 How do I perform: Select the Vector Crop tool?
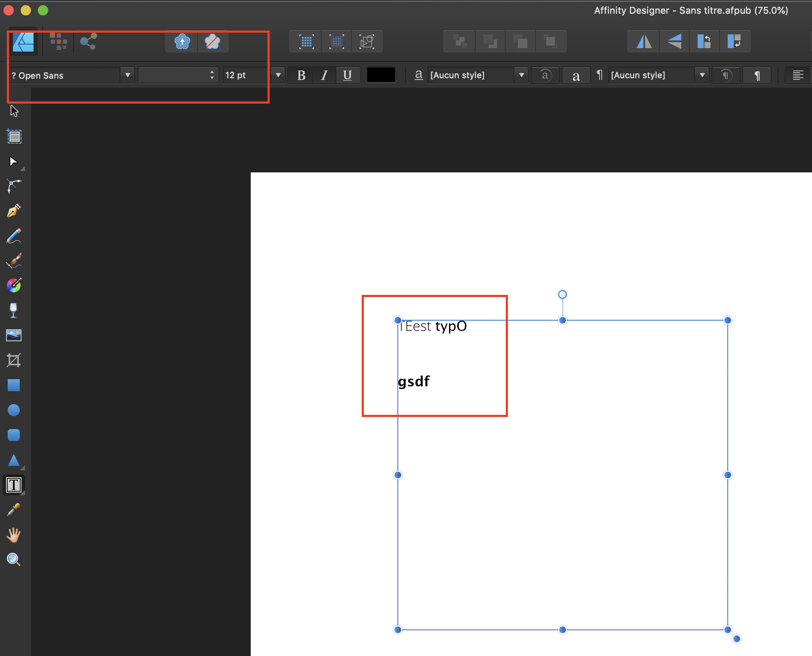[x=14, y=360]
